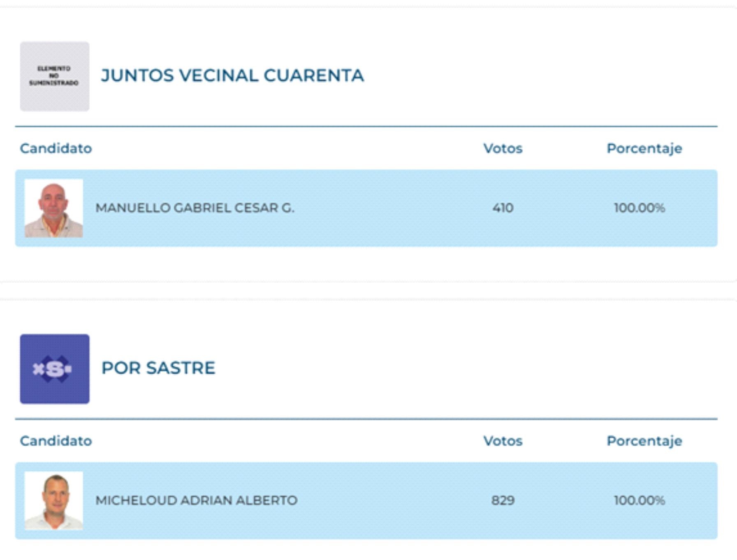
Task: Click the name MICHELOUD ADRIAN ALBERTO
Action: coord(196,500)
